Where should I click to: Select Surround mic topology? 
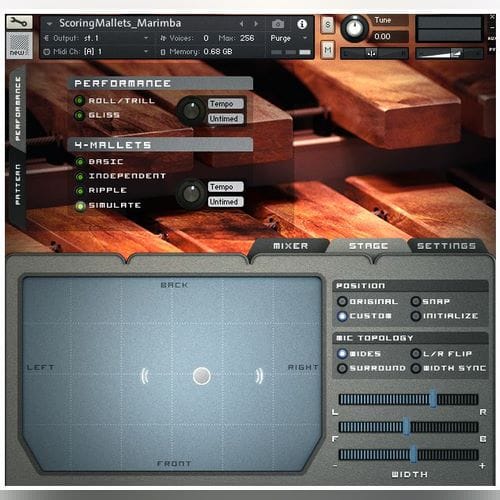coord(342,368)
